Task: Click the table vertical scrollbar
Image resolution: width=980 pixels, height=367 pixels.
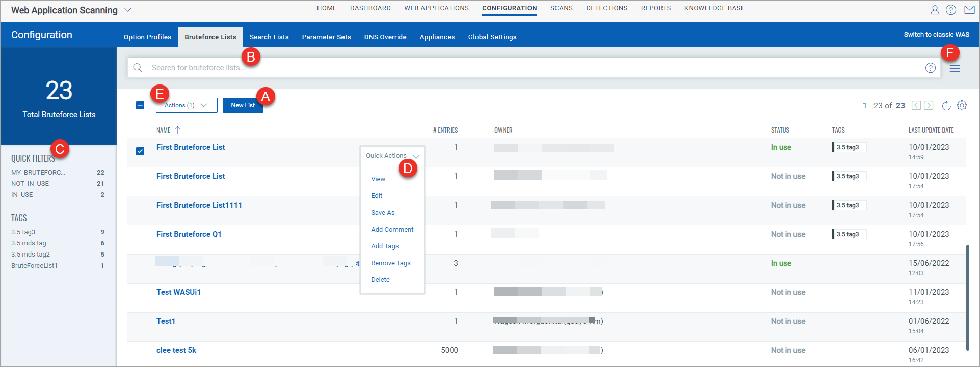Action: (967, 298)
